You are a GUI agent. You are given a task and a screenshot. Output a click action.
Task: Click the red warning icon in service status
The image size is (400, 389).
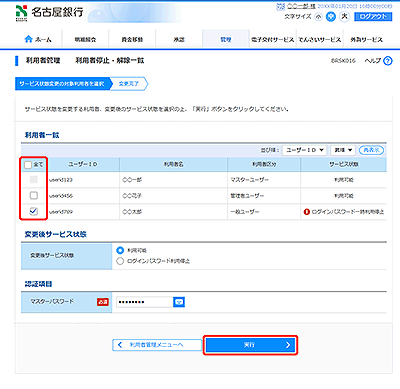307,212
